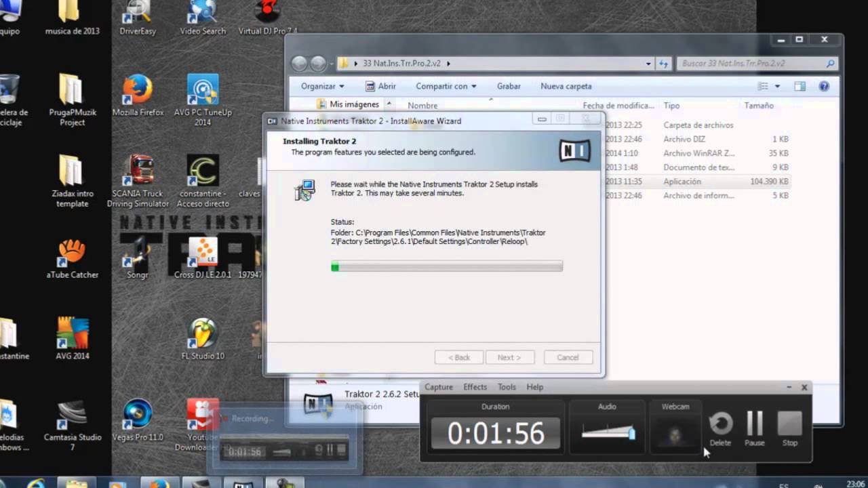Open the musica de 2013 desktop folder
Screen dimensions: 868x488
point(72,18)
